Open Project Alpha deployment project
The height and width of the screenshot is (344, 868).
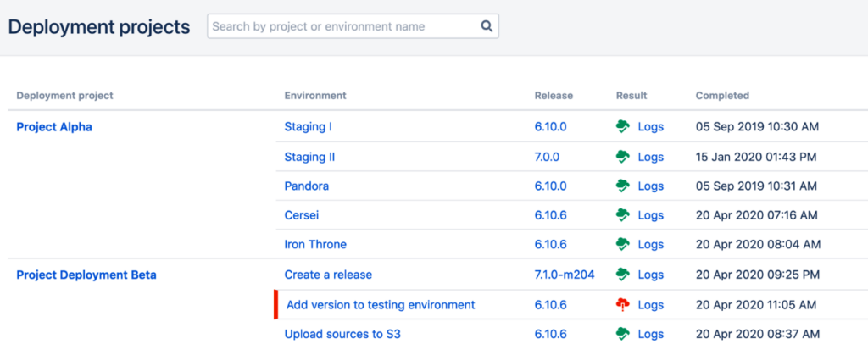(x=54, y=126)
